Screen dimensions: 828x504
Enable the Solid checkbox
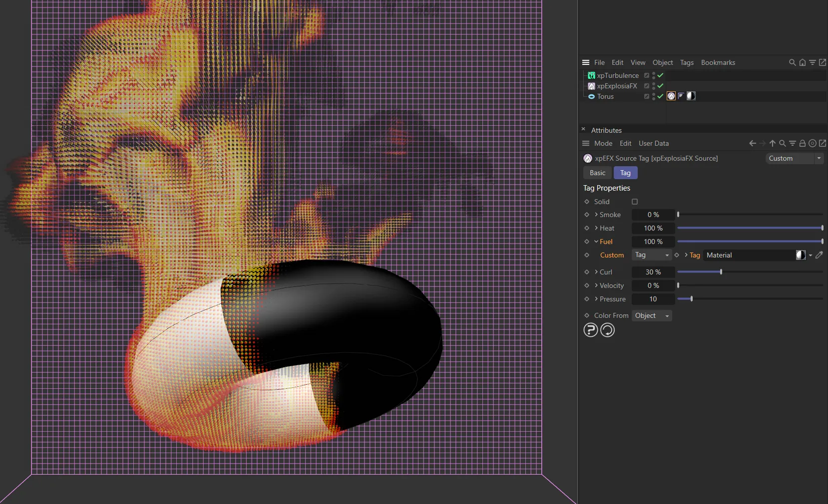635,202
